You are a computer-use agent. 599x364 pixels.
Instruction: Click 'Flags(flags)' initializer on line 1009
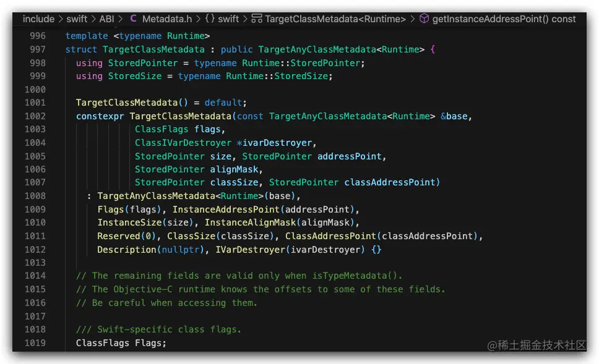129,209
